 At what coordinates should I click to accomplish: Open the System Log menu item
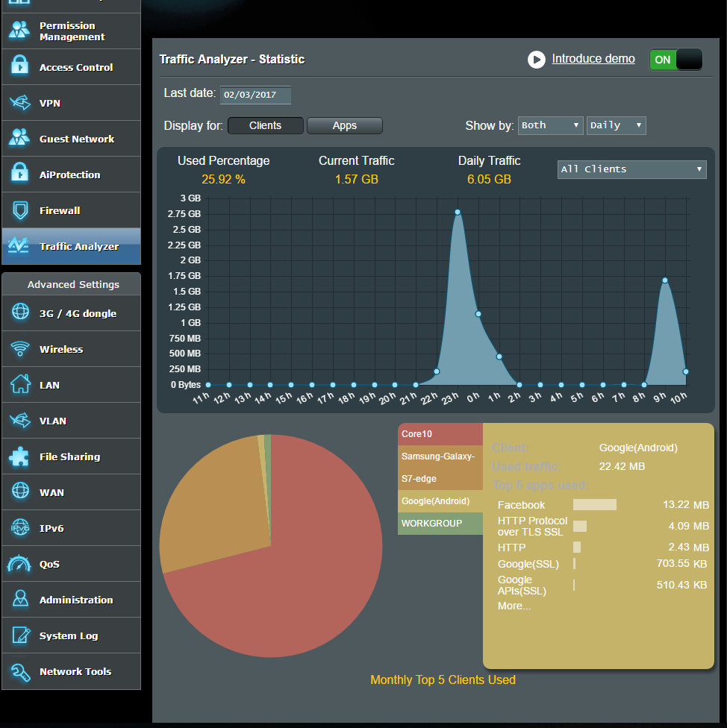coord(69,636)
